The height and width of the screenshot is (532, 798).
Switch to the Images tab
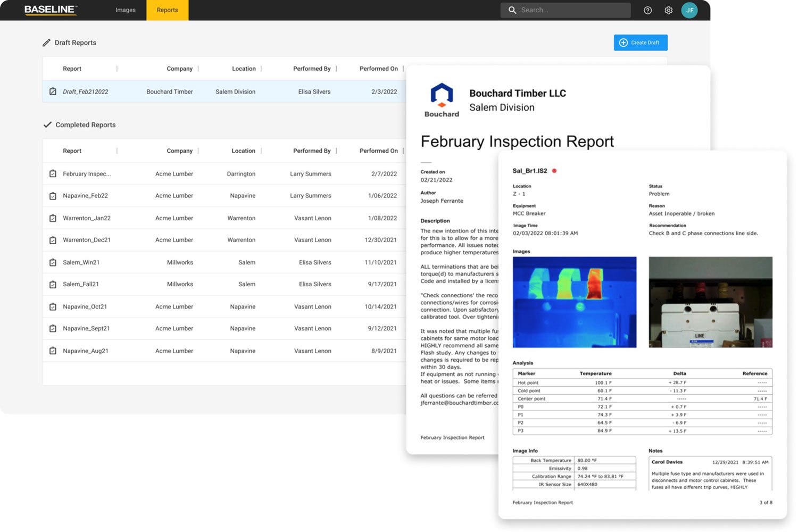[x=125, y=10]
